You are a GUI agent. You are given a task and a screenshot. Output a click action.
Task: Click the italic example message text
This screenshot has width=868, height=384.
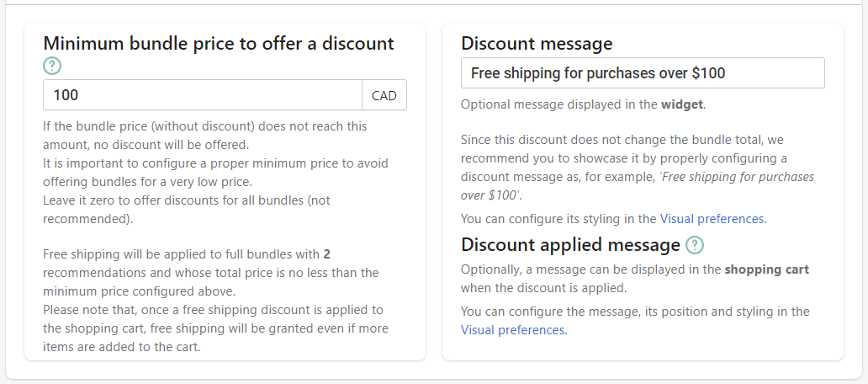pyautogui.click(x=638, y=185)
